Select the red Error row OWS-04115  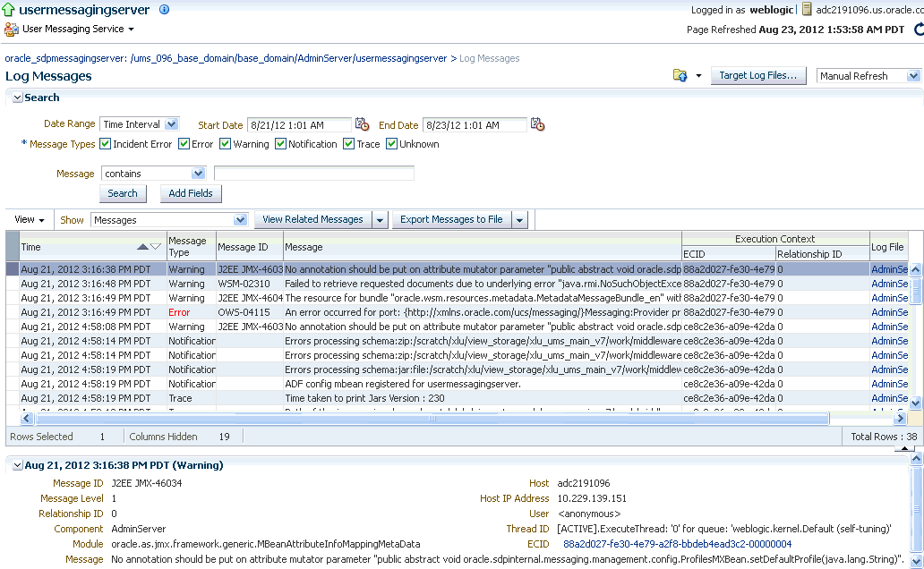(457, 312)
